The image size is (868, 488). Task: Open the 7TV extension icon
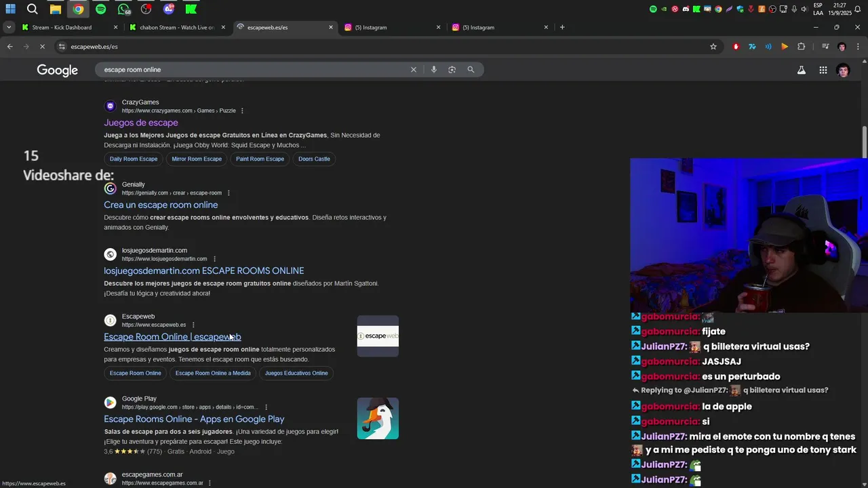click(752, 47)
